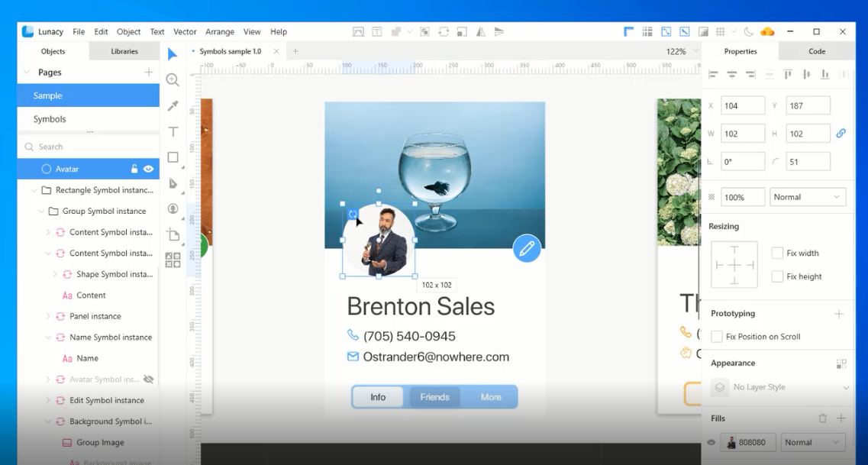The width and height of the screenshot is (868, 465).
Task: Align selection to bottom edges
Action: (x=824, y=74)
